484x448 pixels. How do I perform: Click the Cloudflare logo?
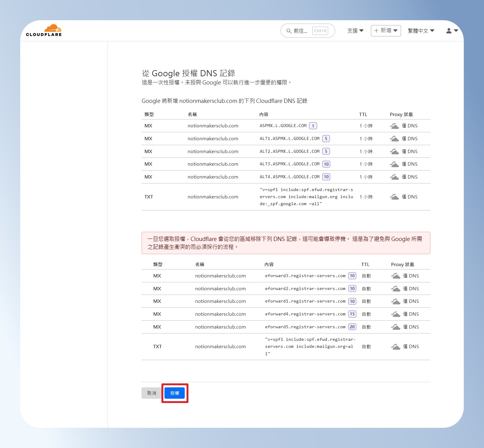pos(44,30)
